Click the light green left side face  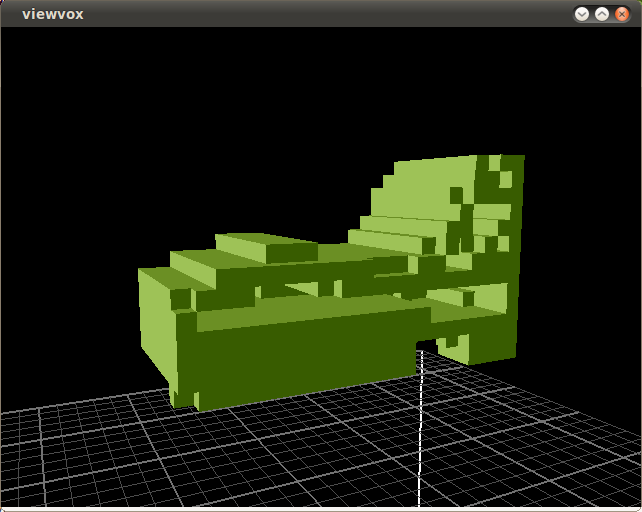(x=155, y=320)
